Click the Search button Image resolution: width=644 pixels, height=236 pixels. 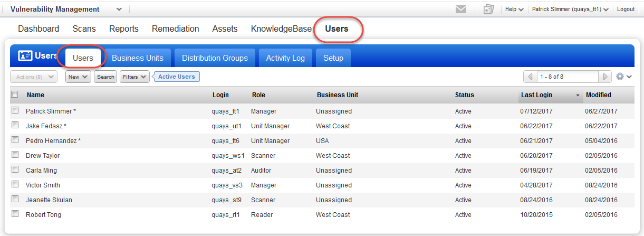click(105, 77)
